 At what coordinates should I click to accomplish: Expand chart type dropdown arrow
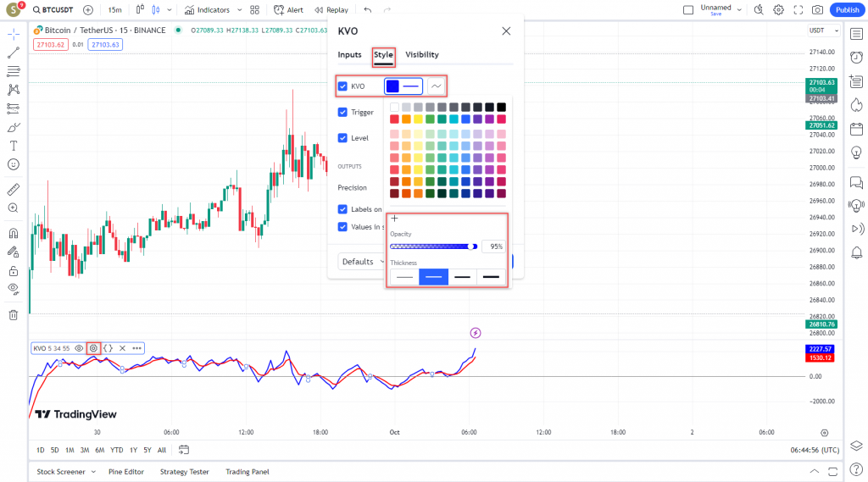click(170, 10)
